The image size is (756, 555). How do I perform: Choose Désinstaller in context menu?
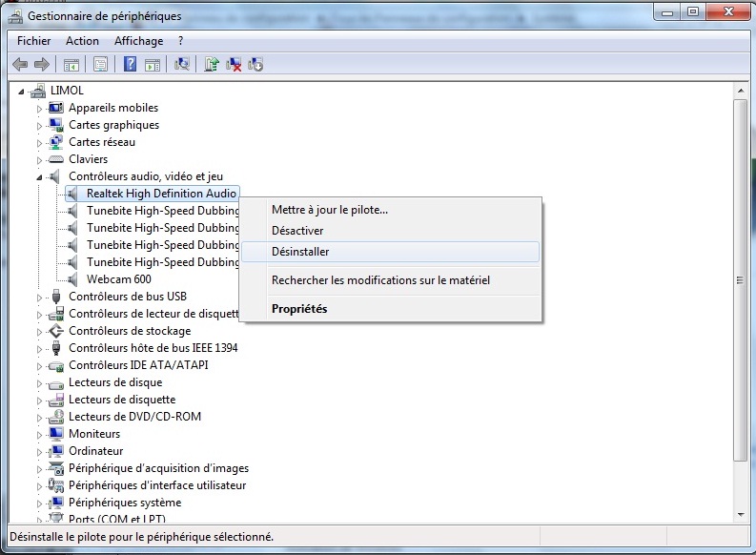tap(391, 252)
